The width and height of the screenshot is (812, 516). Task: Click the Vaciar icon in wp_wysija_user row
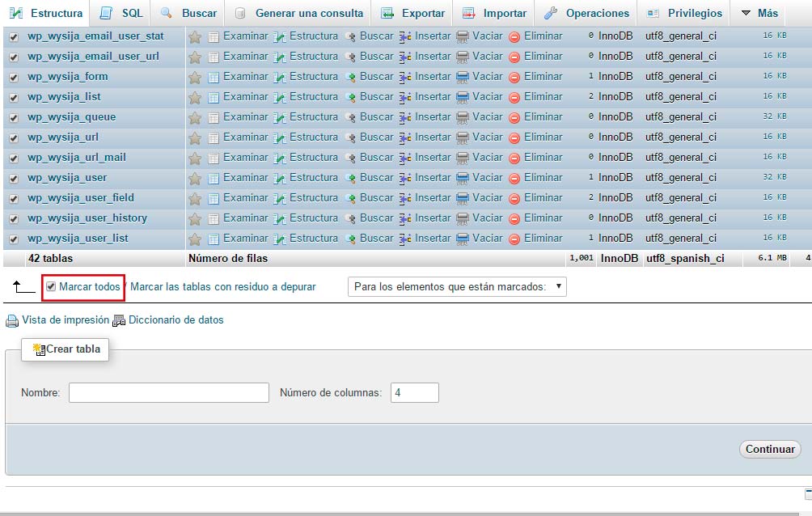click(x=463, y=178)
